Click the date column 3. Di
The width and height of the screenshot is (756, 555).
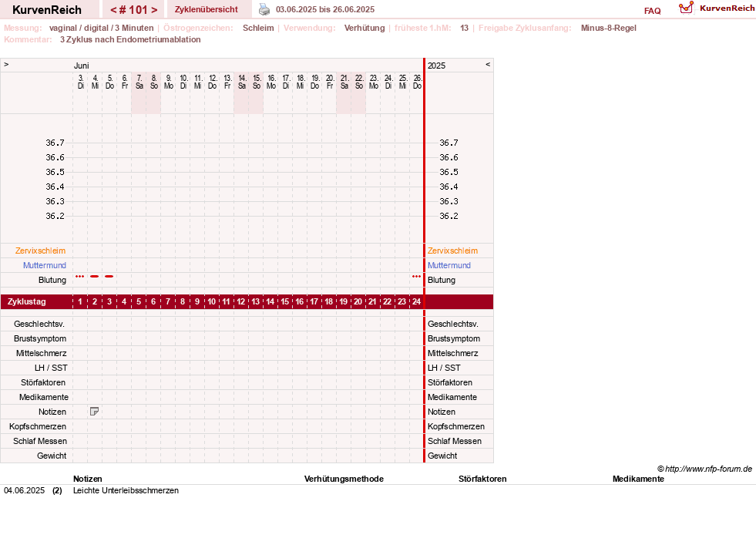click(80, 82)
